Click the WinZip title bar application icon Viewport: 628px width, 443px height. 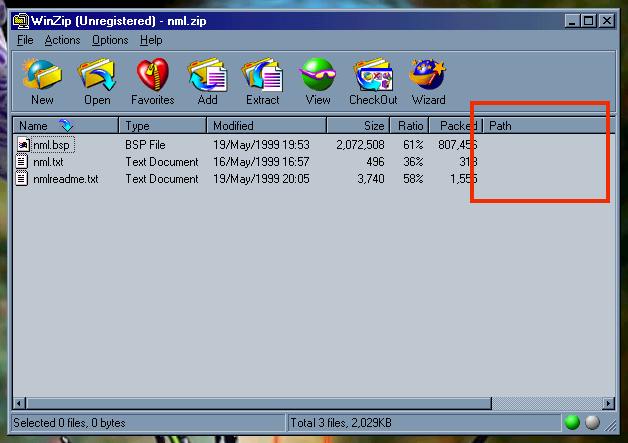tap(20, 21)
